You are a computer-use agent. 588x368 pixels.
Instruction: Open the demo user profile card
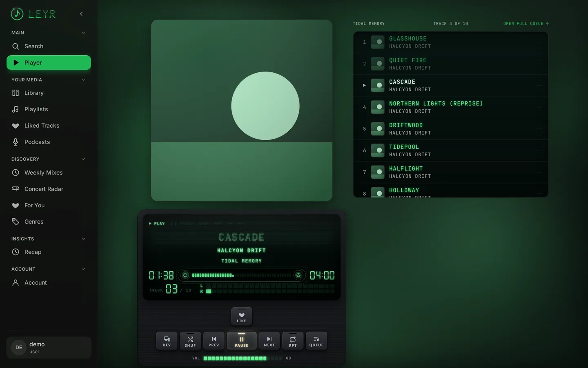pos(49,348)
